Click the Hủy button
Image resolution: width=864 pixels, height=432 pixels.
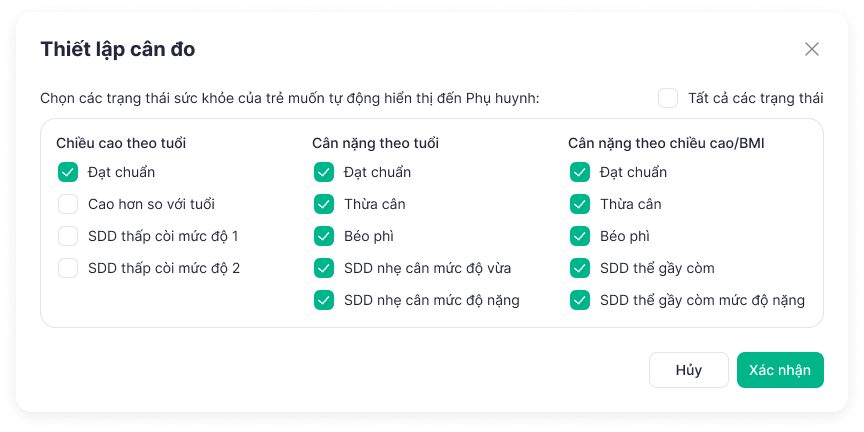[688, 370]
